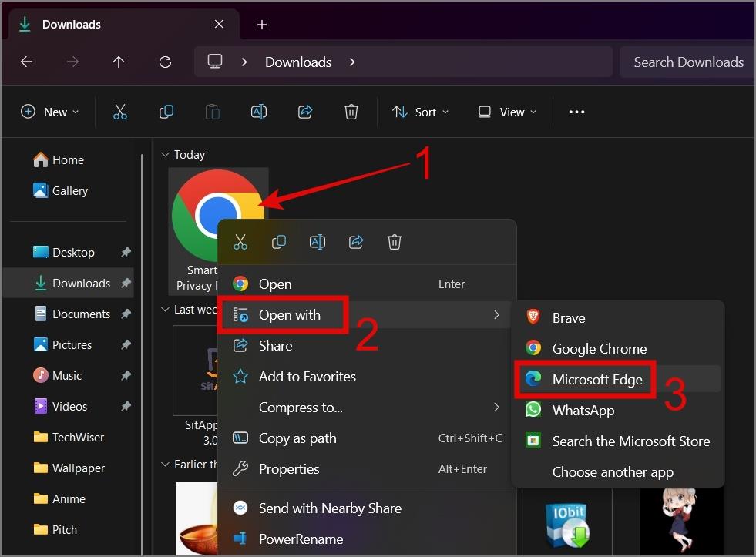Select Send with Nearby Share
Image resolution: width=756 pixels, height=557 pixels.
(x=367, y=508)
